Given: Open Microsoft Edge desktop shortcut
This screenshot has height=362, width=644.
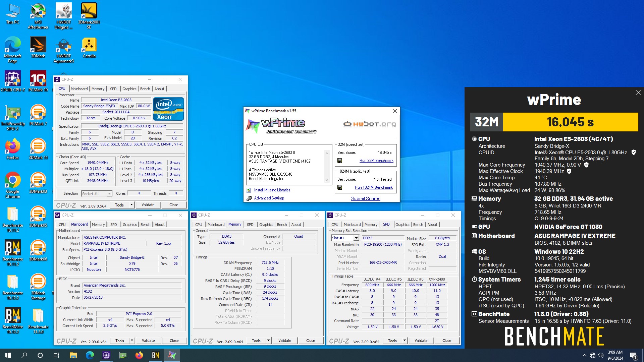Looking at the screenshot, I should (x=13, y=50).
